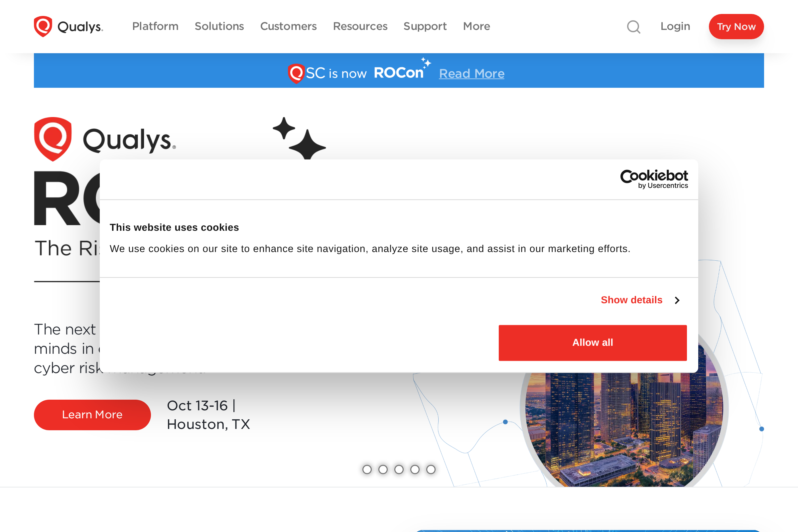Click the Show details chevron arrow
Image resolution: width=798 pixels, height=532 pixels.
(677, 300)
